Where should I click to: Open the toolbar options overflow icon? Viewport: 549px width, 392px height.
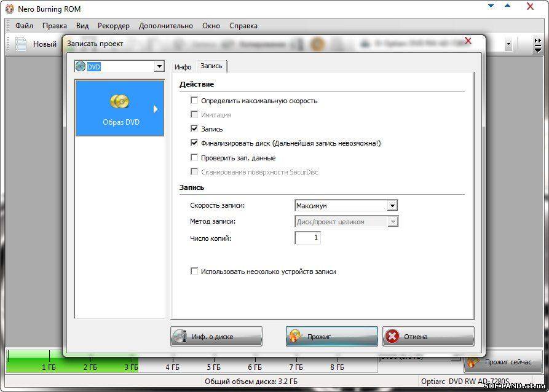point(538,45)
